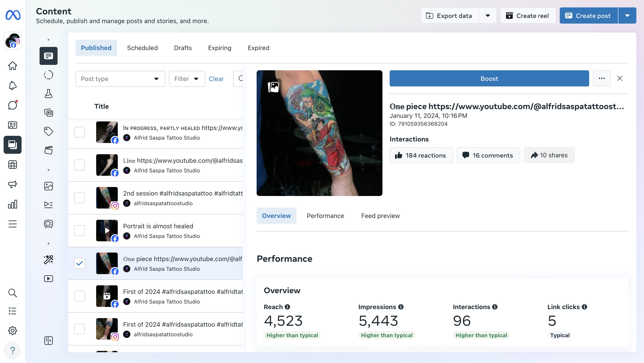This screenshot has height=363, width=644.
Task: Open the more options ellipsis menu
Action: (x=602, y=78)
